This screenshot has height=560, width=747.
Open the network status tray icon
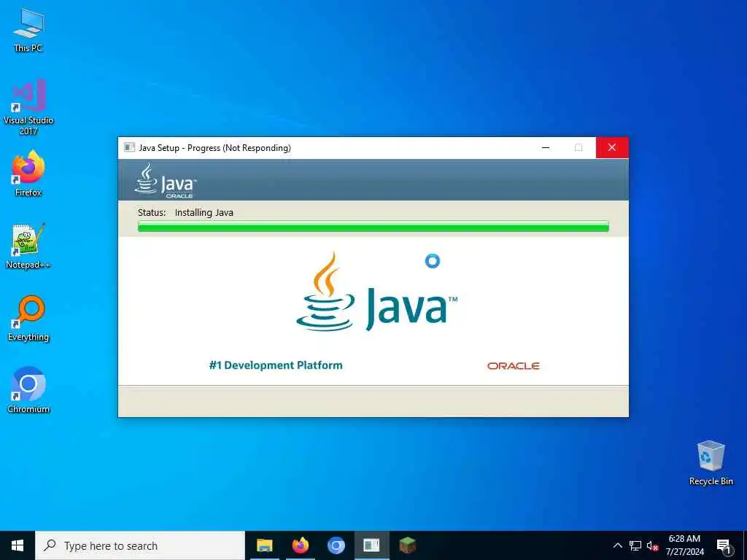635,545
